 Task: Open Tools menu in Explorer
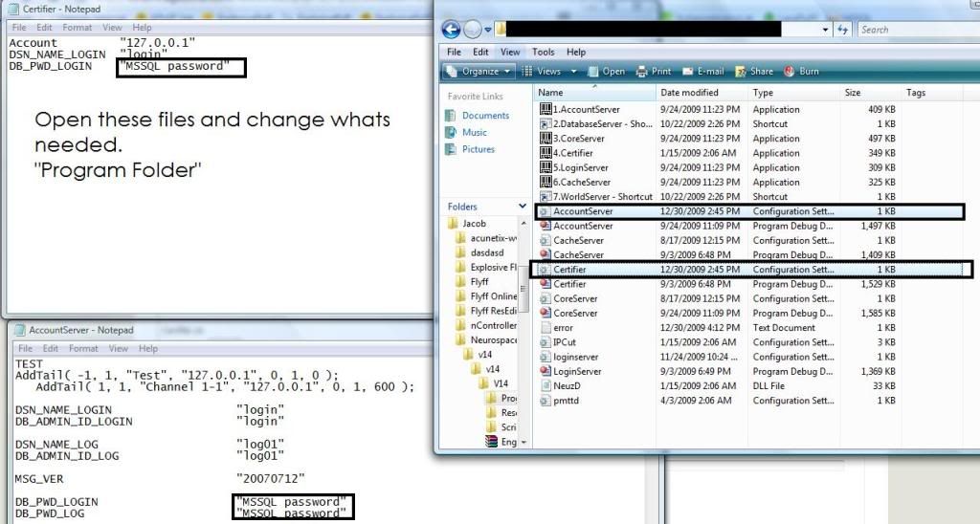click(543, 52)
